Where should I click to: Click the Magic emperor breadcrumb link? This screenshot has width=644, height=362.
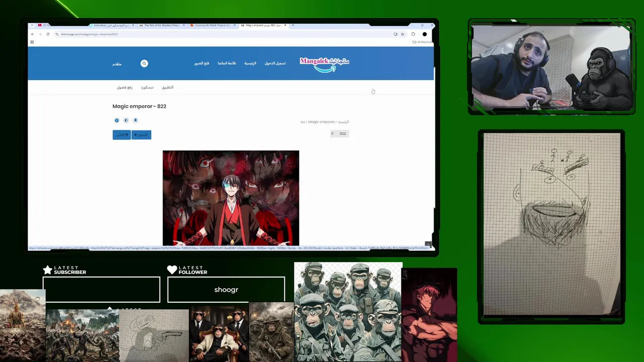pyautogui.click(x=321, y=122)
